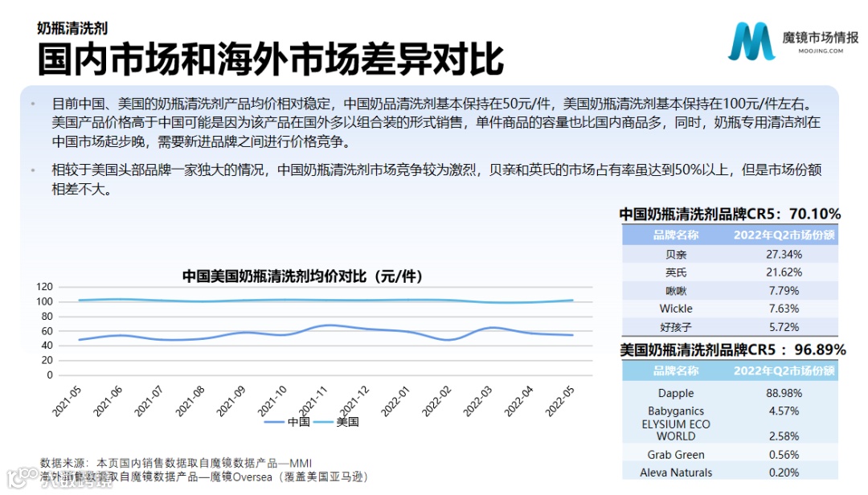Image resolution: width=868 pixels, height=495 pixels.
Task: Click the 美国 legend entry
Action: pyautogui.click(x=337, y=422)
